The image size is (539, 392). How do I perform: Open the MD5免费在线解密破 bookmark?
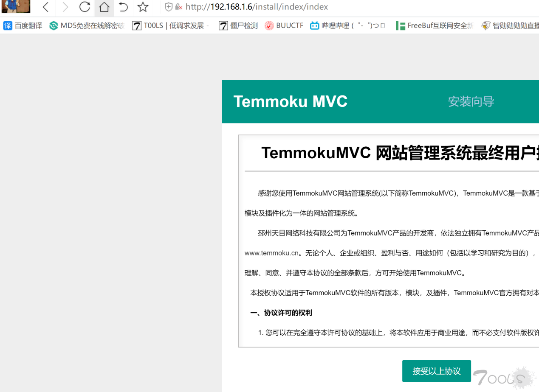(87, 25)
